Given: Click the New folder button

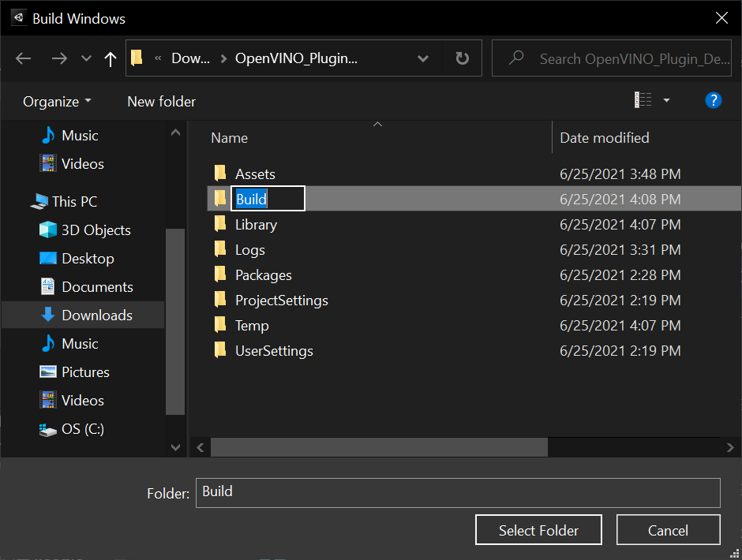Looking at the screenshot, I should [161, 102].
